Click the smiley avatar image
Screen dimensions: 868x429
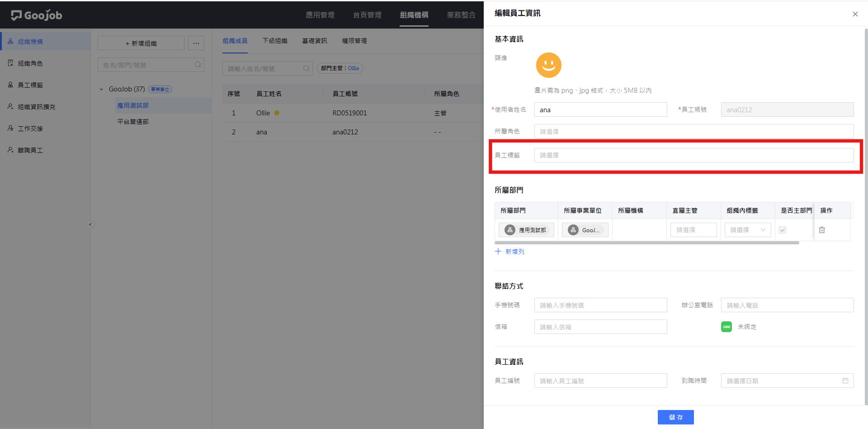(x=548, y=65)
